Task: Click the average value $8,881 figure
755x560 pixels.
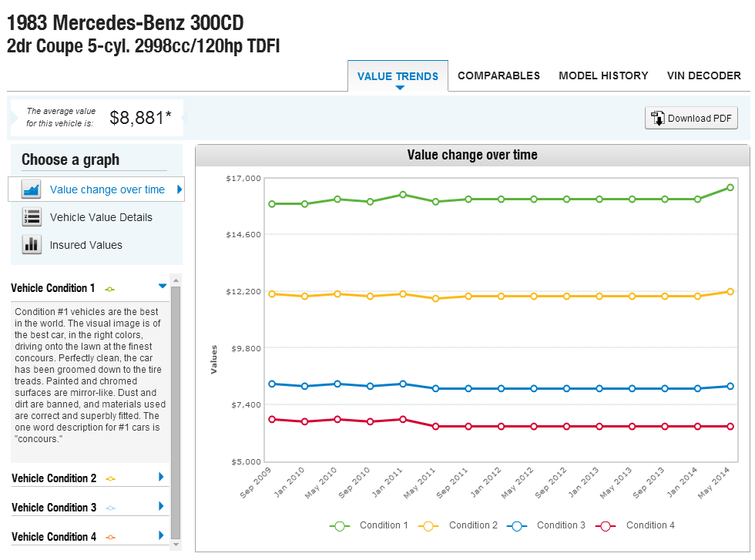Action: tap(140, 118)
